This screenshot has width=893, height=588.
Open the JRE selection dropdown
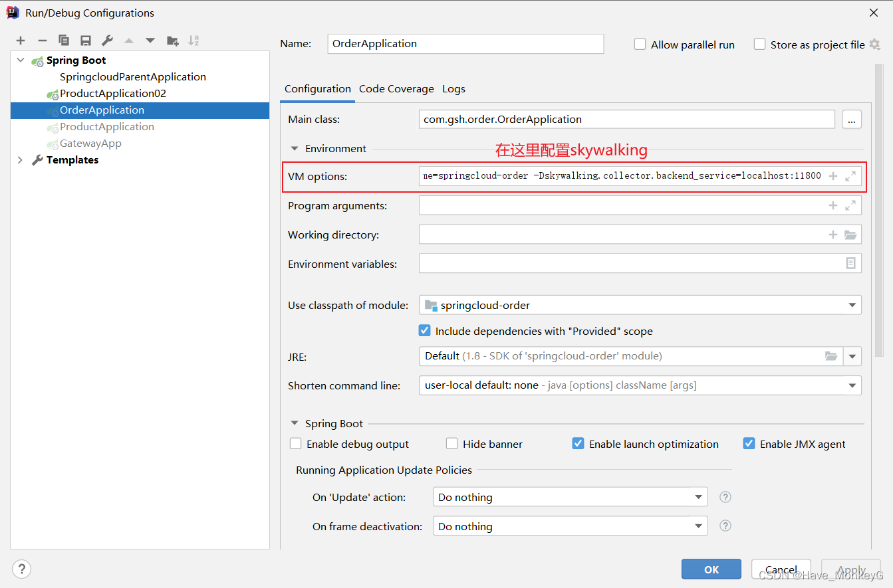[852, 356]
